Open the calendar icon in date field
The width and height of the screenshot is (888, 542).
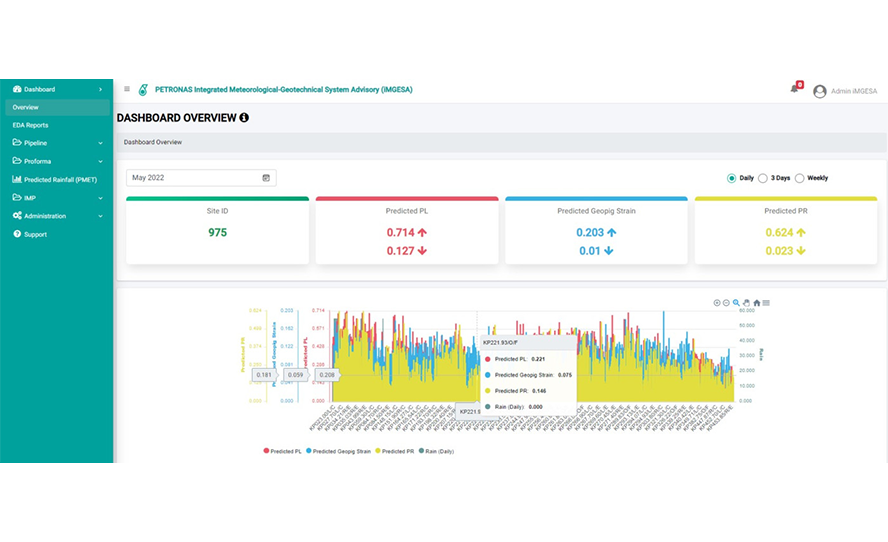pos(266,178)
